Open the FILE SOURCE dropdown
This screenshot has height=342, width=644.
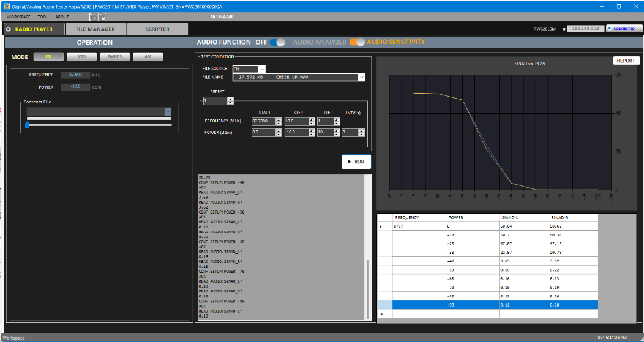(x=262, y=69)
